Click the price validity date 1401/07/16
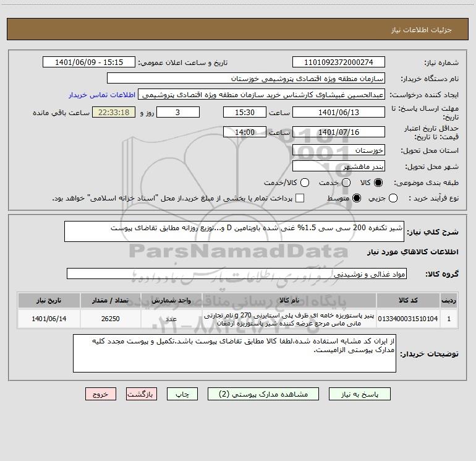 (x=339, y=132)
